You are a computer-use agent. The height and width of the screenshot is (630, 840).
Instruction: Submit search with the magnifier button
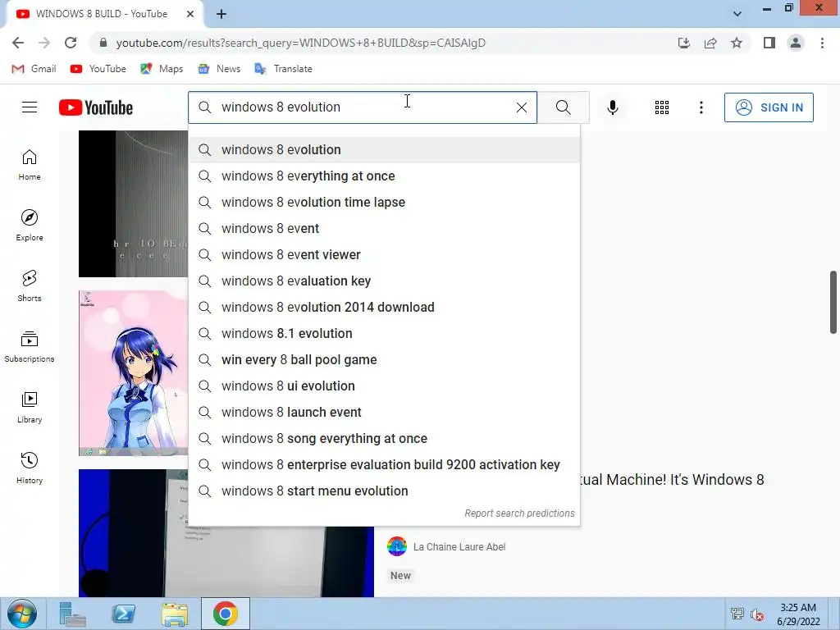(563, 107)
